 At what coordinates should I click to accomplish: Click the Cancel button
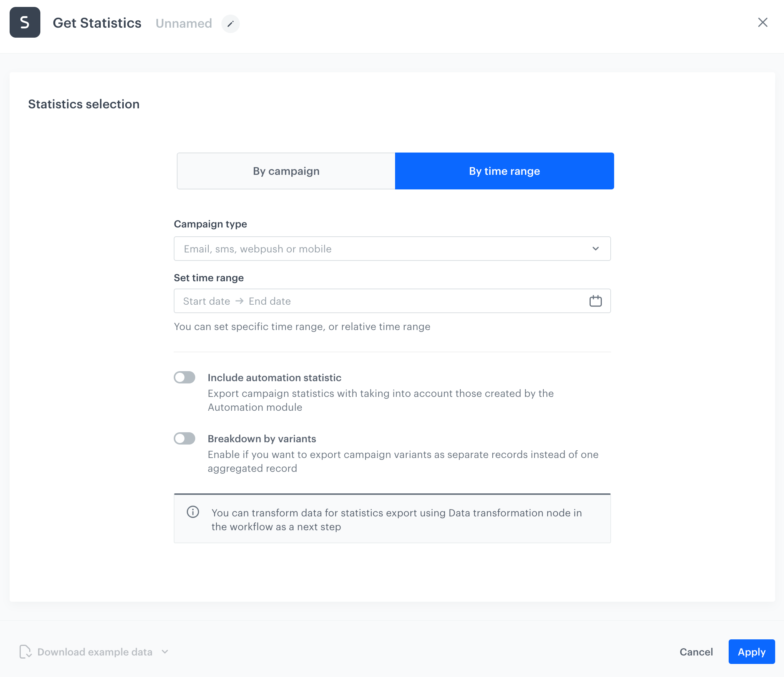(696, 652)
